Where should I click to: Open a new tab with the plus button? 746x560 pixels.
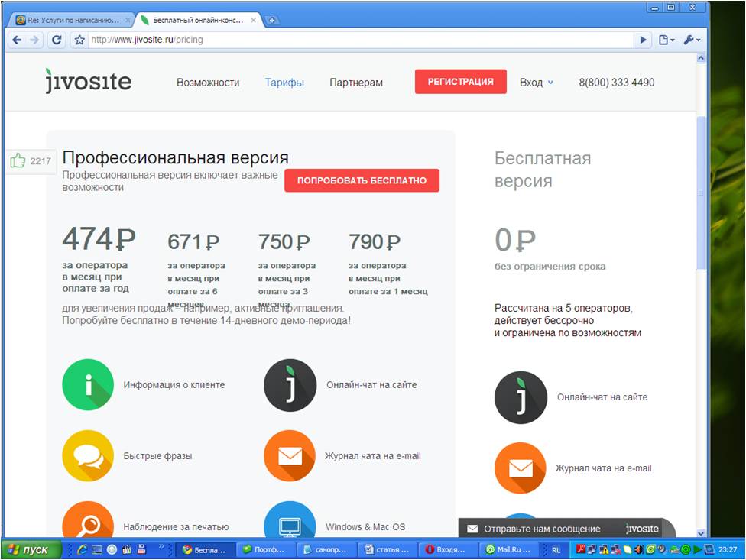(272, 20)
